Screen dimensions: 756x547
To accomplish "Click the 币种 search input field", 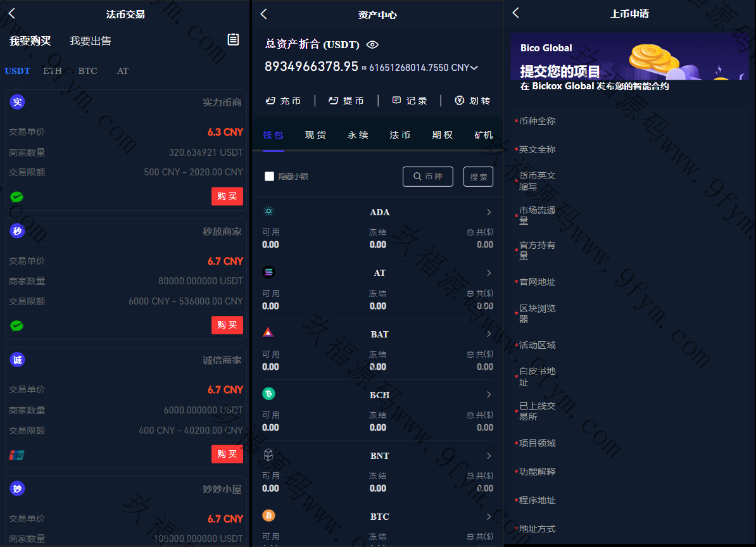I will 428,177.
